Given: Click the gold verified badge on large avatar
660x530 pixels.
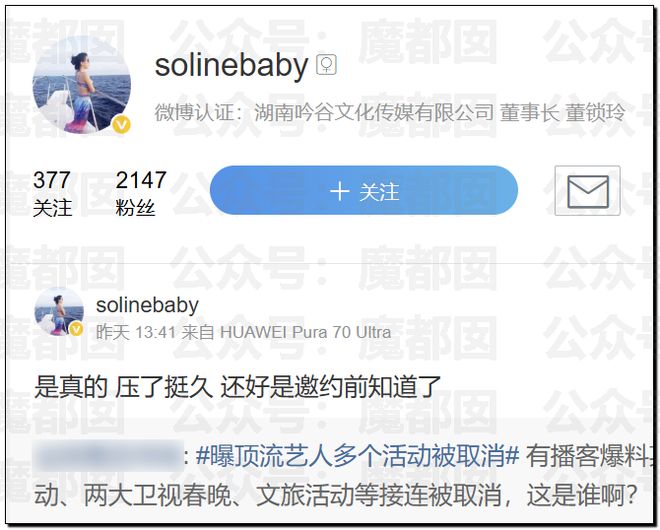Looking at the screenshot, I should tap(121, 124).
